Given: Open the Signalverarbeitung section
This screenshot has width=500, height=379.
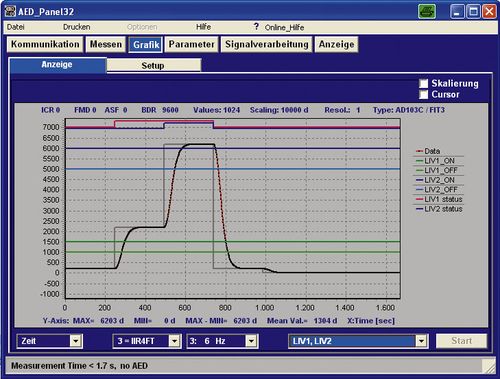Looking at the screenshot, I should pos(267,44).
